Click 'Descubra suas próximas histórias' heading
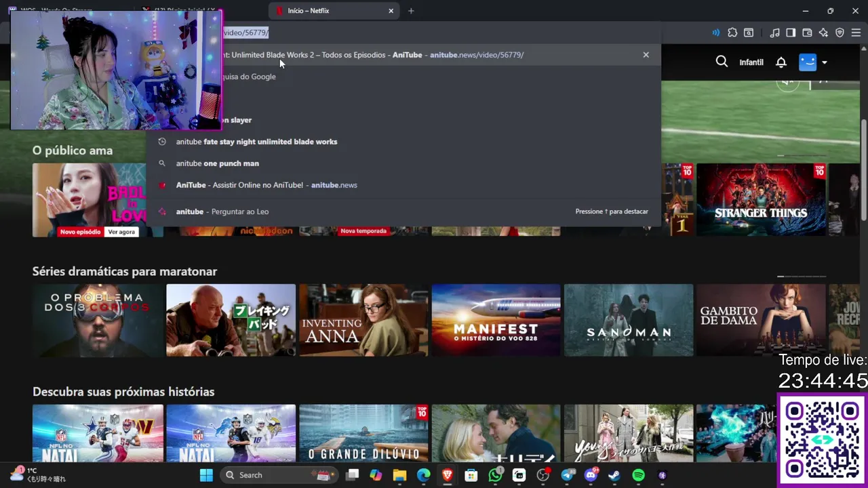This screenshot has height=488, width=868. click(x=123, y=392)
